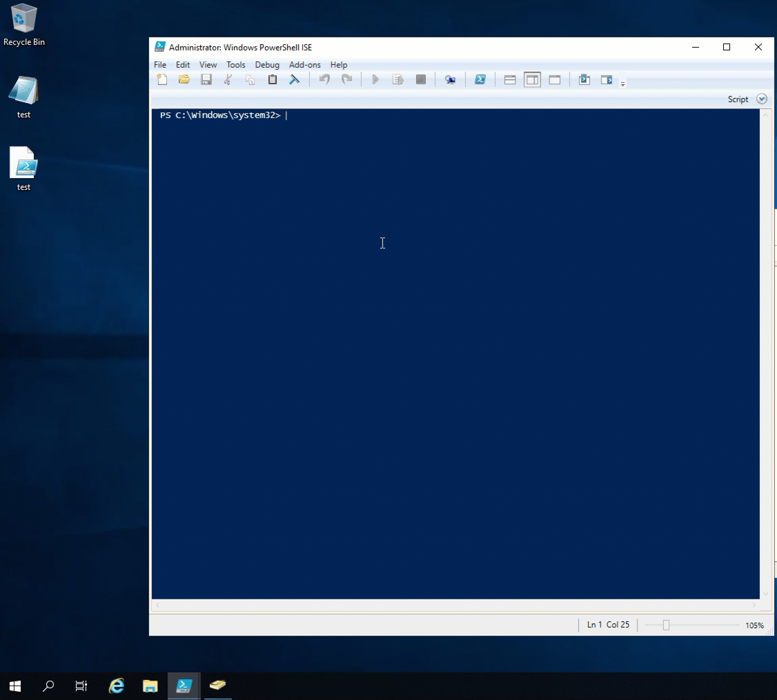Redo the last action in the toolbar

(x=347, y=79)
